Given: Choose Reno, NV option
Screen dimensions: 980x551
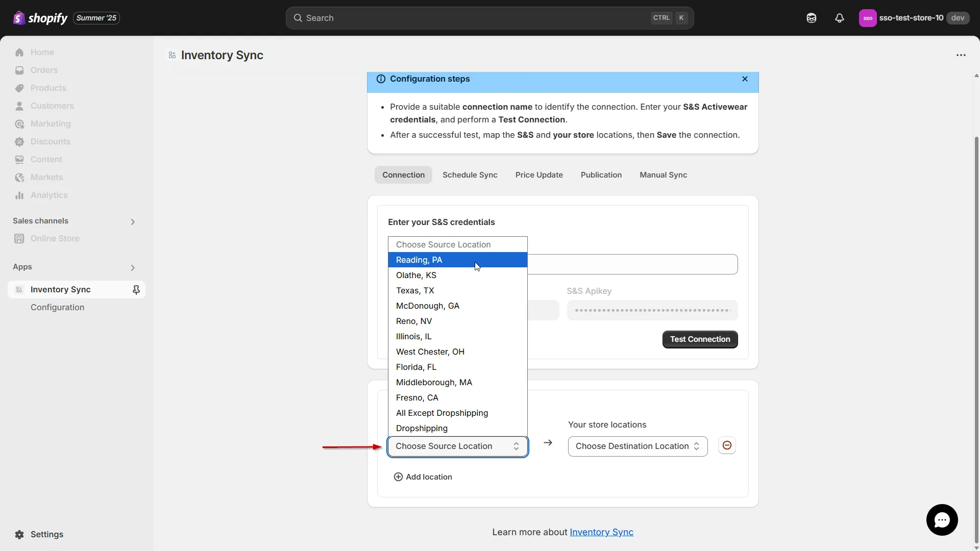Looking at the screenshot, I should pos(458,321).
